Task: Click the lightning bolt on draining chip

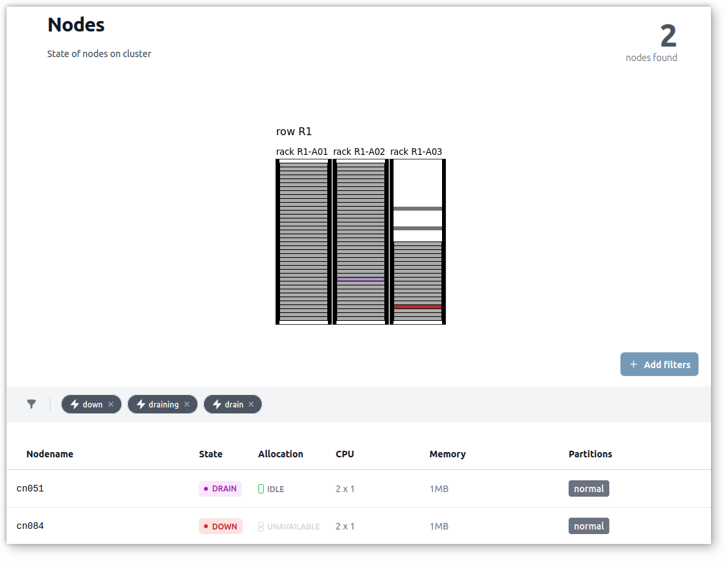Action: click(x=140, y=404)
